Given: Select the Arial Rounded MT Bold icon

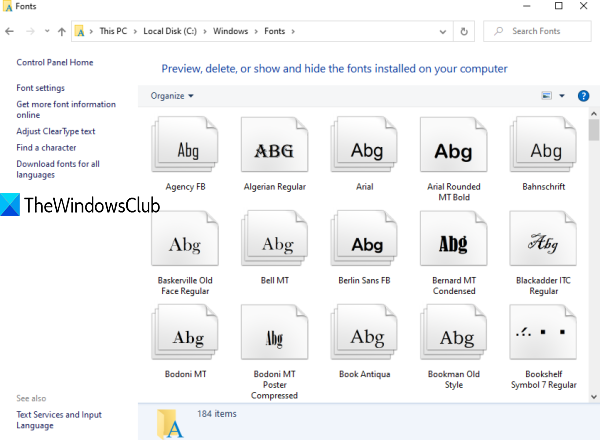Looking at the screenshot, I should 454,144.
